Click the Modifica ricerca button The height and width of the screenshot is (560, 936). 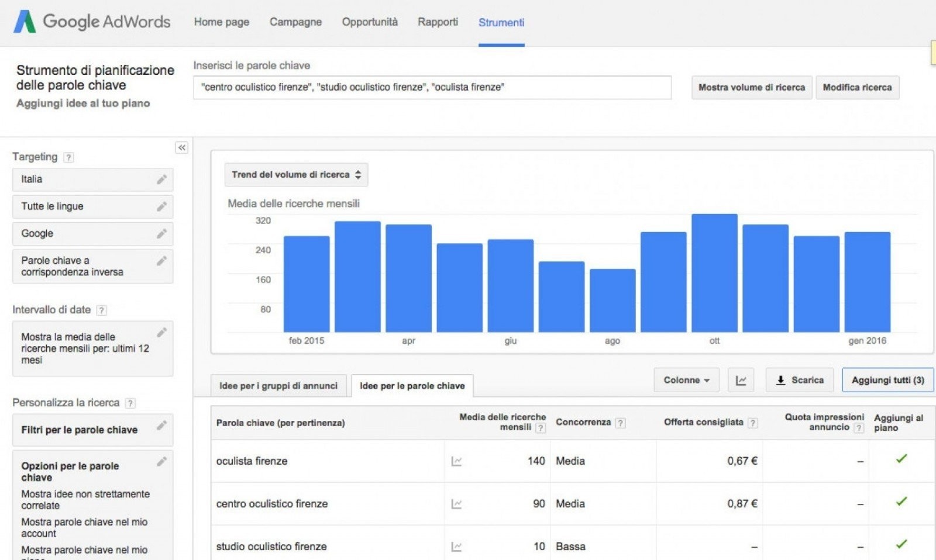(858, 88)
